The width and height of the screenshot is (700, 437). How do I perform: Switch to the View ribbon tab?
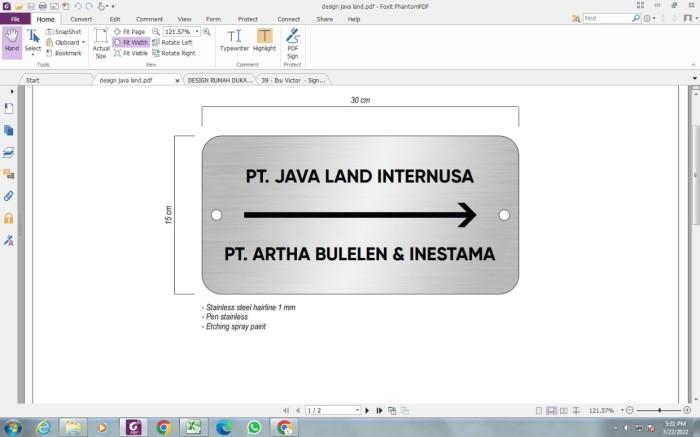pyautogui.click(x=184, y=19)
